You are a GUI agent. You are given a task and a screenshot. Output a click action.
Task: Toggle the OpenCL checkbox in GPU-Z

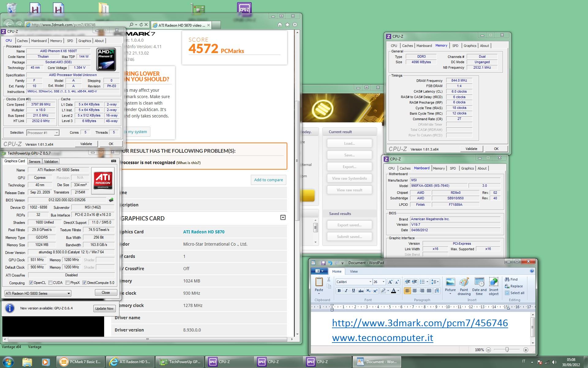(x=31, y=283)
